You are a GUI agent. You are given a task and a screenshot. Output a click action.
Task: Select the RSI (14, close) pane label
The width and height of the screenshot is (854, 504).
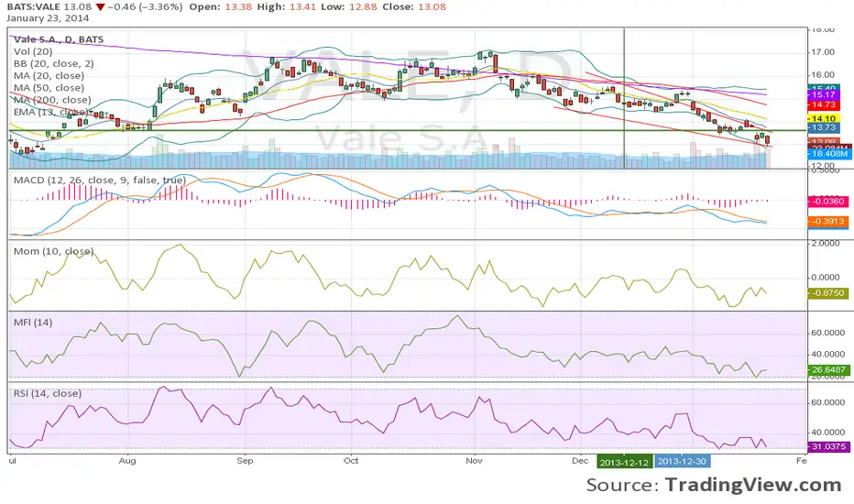point(48,393)
